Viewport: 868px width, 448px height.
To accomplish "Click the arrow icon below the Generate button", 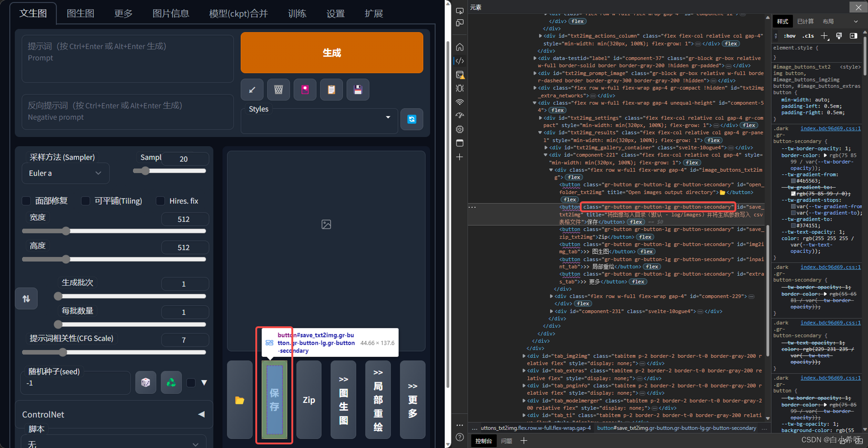I will pos(252,90).
